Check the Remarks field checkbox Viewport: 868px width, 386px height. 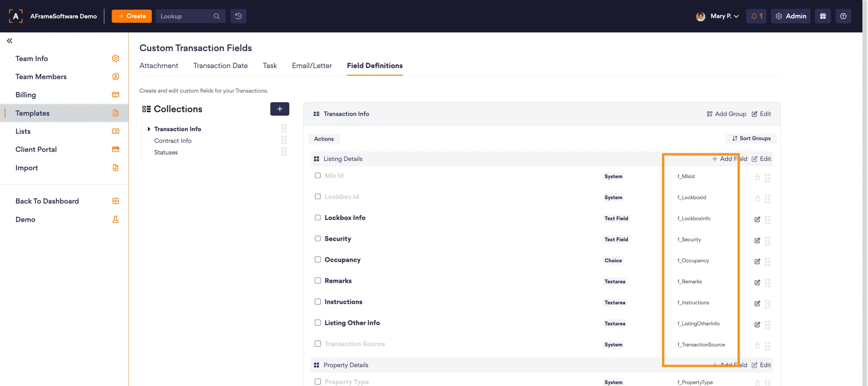(x=317, y=281)
